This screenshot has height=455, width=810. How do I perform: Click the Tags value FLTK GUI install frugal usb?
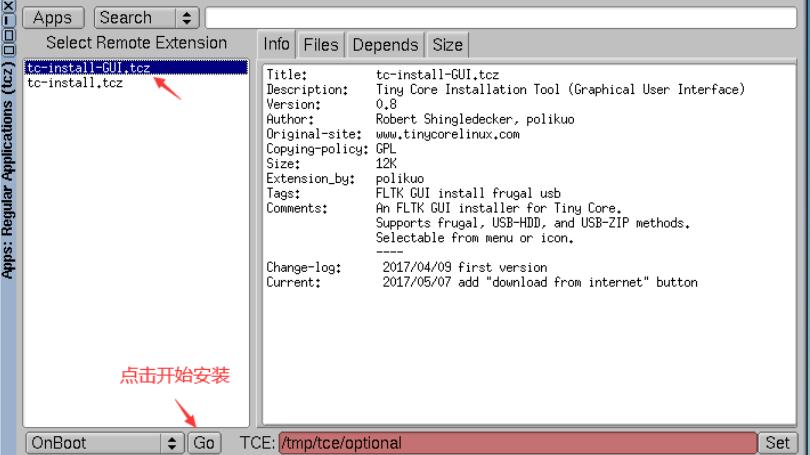(468, 194)
